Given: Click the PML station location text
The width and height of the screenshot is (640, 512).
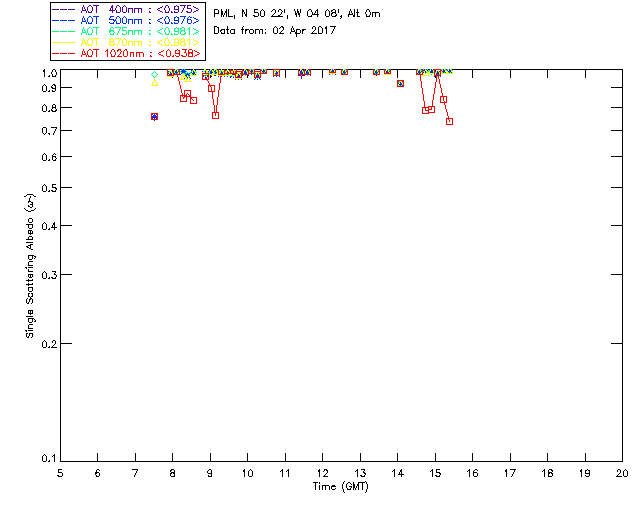Looking at the screenshot, I should point(297,13).
